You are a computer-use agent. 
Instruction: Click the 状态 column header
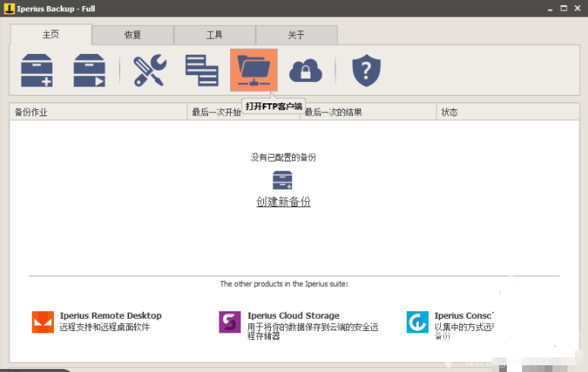(508, 112)
